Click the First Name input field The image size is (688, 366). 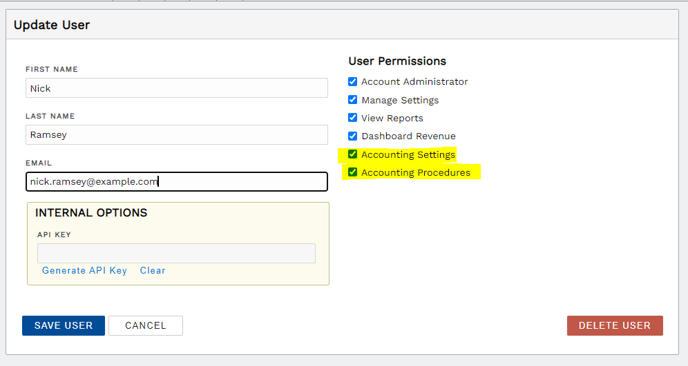point(176,88)
